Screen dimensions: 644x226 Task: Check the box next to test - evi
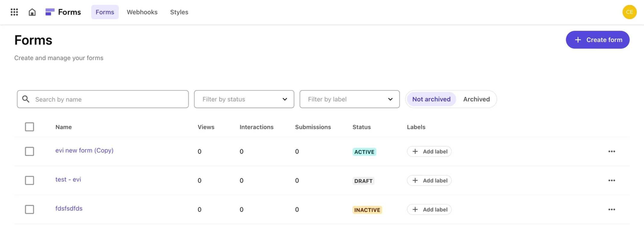[x=30, y=180]
